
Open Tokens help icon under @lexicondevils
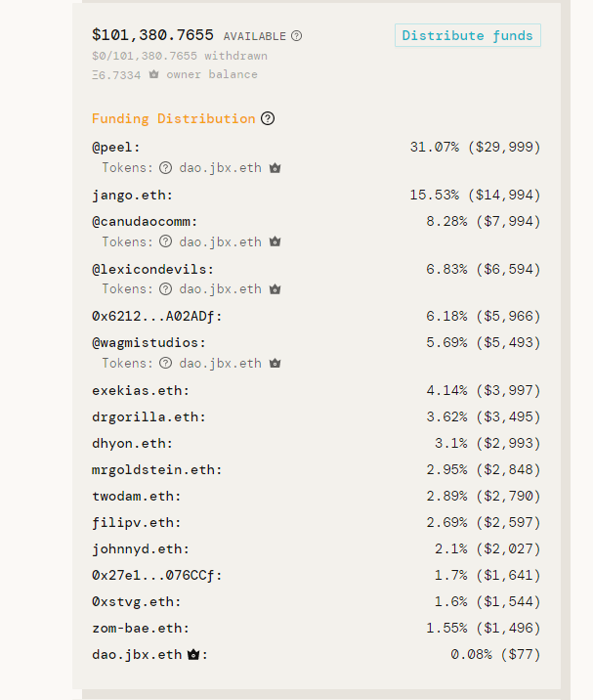point(165,289)
